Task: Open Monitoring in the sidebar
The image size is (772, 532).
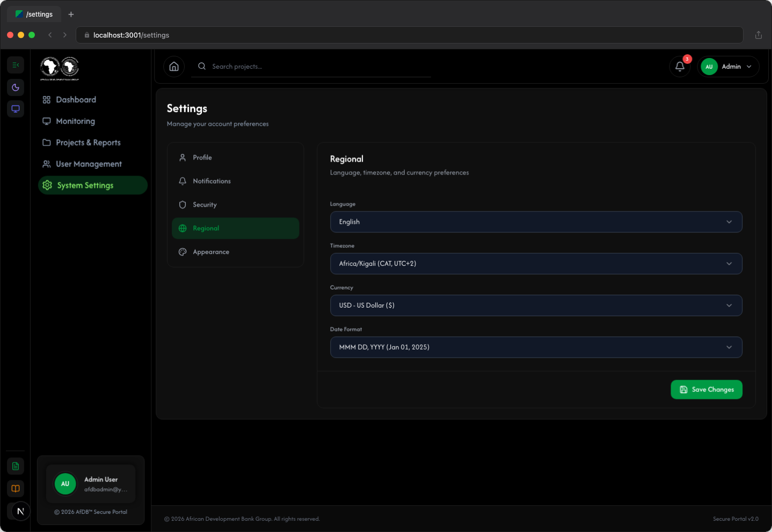Action: tap(92, 121)
